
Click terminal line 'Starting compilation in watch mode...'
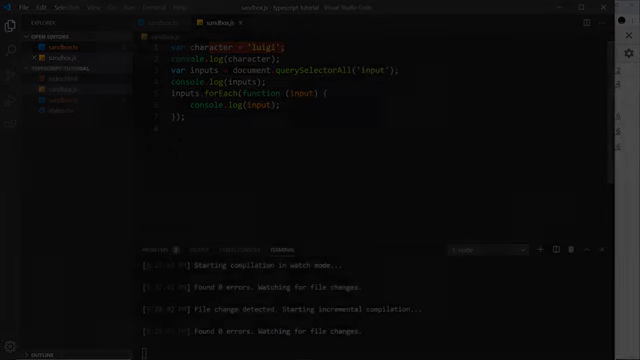(268, 265)
